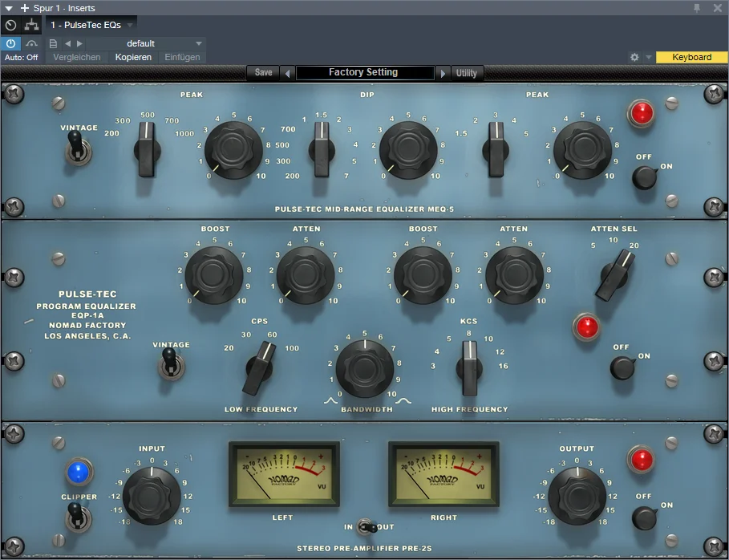Toggle the plugin power bypass button
The height and width of the screenshot is (560, 729).
point(10,43)
